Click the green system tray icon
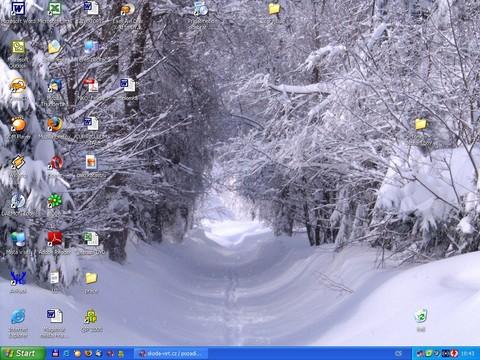 click(x=429, y=353)
